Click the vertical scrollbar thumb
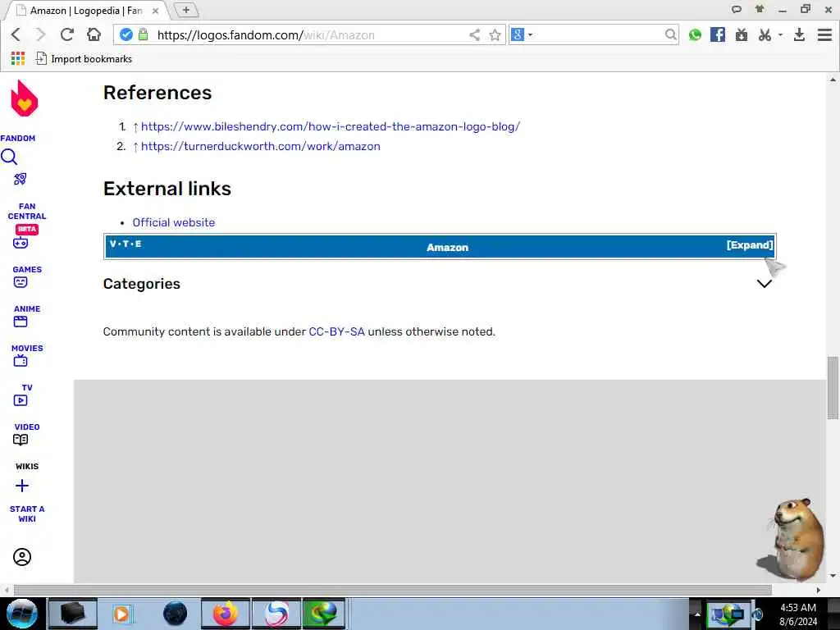 tap(833, 388)
